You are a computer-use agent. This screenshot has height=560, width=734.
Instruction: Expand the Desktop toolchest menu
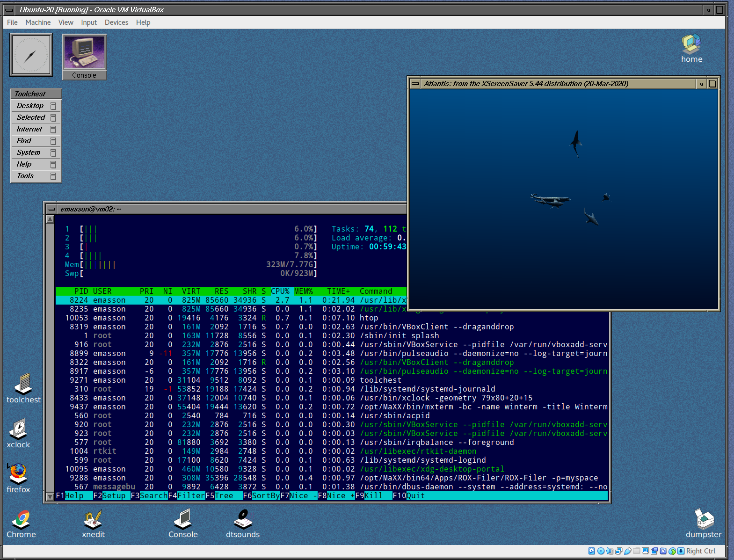[x=30, y=106]
